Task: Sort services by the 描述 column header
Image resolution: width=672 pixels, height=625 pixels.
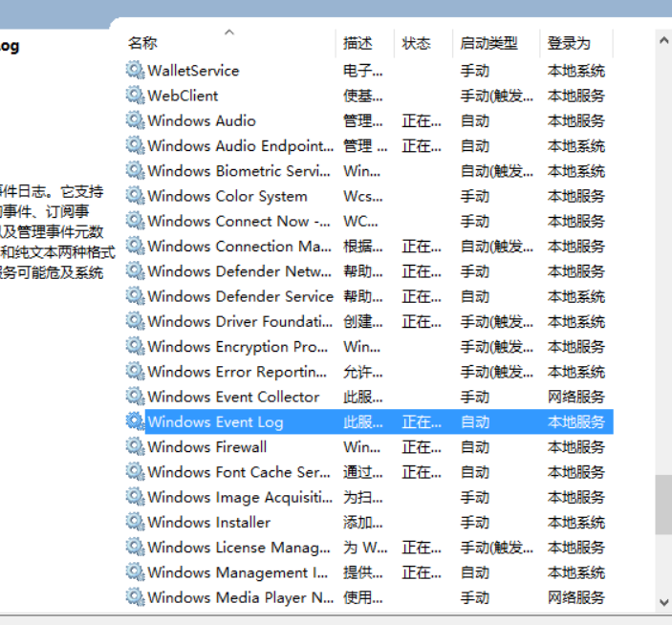Action: pyautogui.click(x=358, y=43)
